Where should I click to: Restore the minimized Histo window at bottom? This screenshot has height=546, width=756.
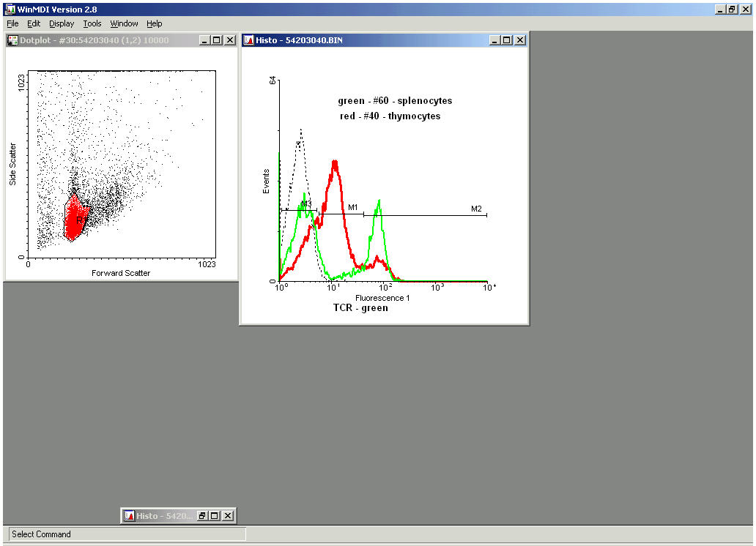point(201,516)
